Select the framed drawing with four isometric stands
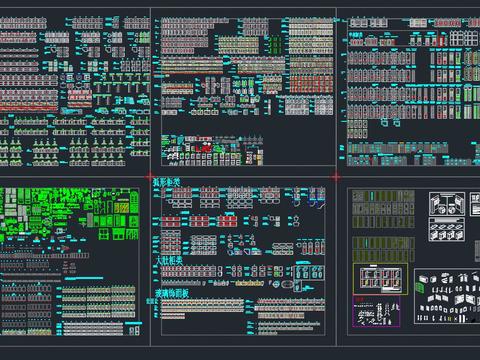The image size is (480, 360). point(446,230)
